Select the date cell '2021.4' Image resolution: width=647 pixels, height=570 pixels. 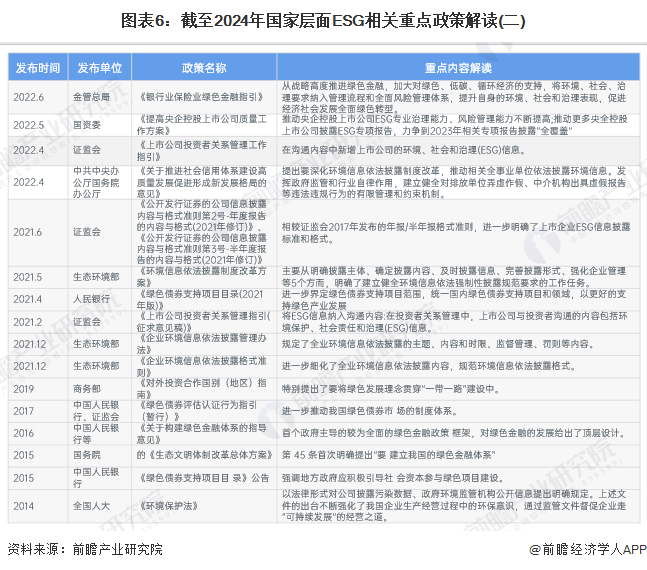point(28,299)
